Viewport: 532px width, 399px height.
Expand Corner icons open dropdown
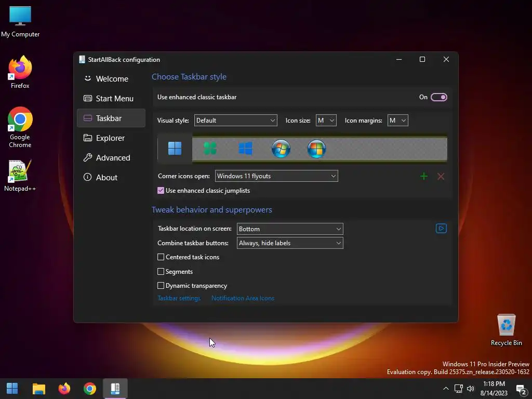(276, 176)
